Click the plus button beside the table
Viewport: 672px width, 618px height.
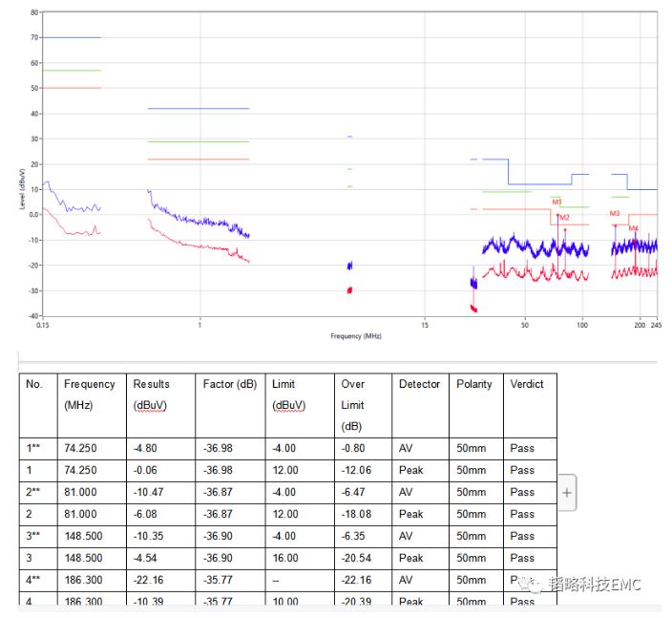[x=567, y=493]
